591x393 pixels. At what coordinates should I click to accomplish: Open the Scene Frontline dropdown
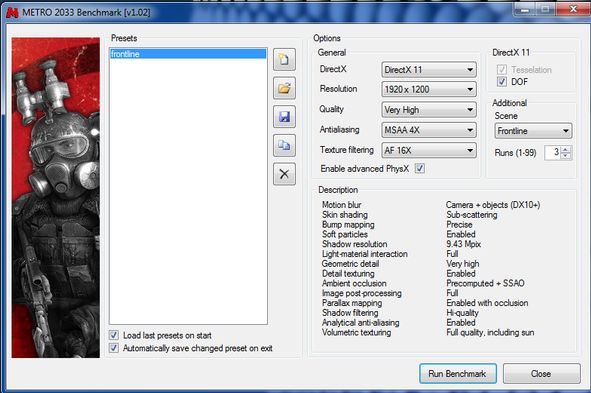[533, 131]
